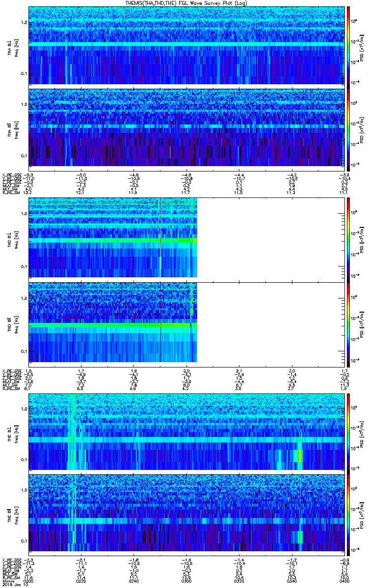Click the 0320 time tick label
Image resolution: width=368 pixels, height=588 pixels.
click(238, 580)
